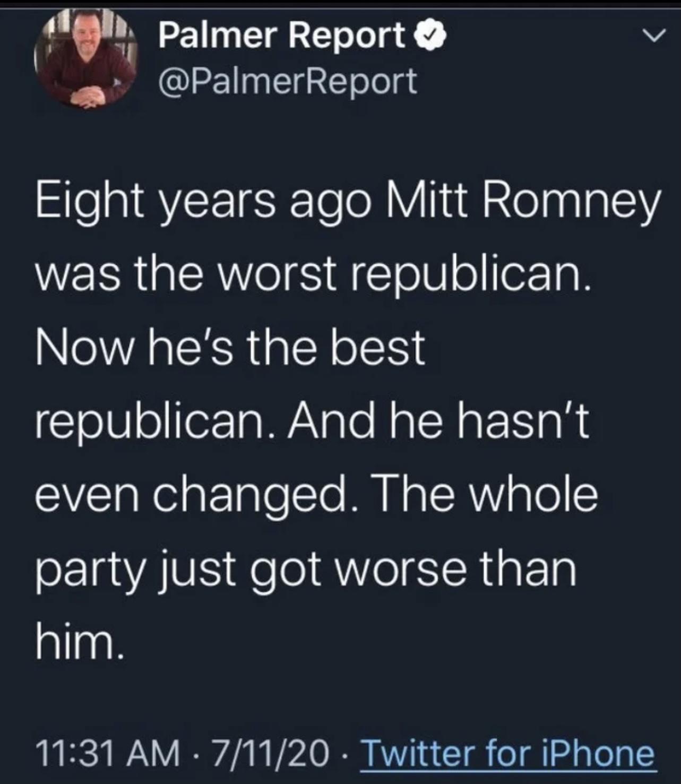Screen dimensions: 681x784
Task: Click the phrase "Eight years ago"
Action: 203,203
